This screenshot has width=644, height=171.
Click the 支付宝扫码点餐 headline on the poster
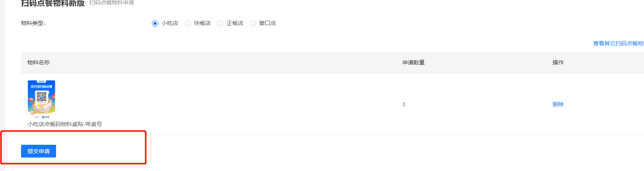click(x=41, y=86)
